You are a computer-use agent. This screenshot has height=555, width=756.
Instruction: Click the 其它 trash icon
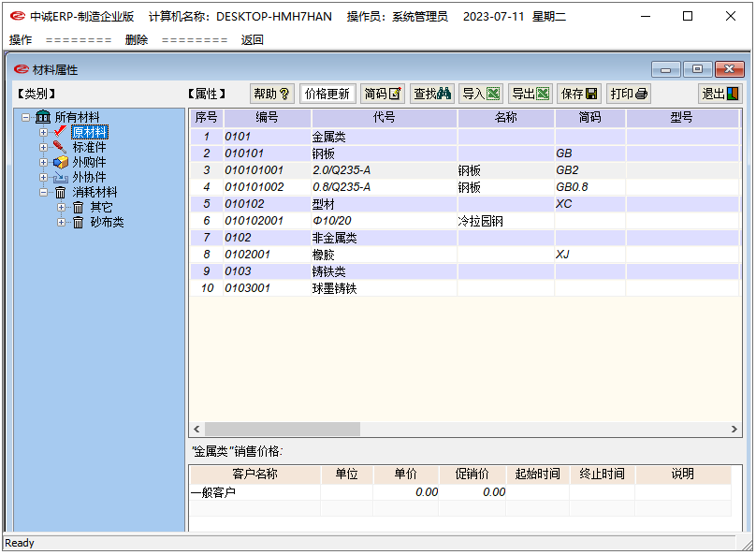78,208
